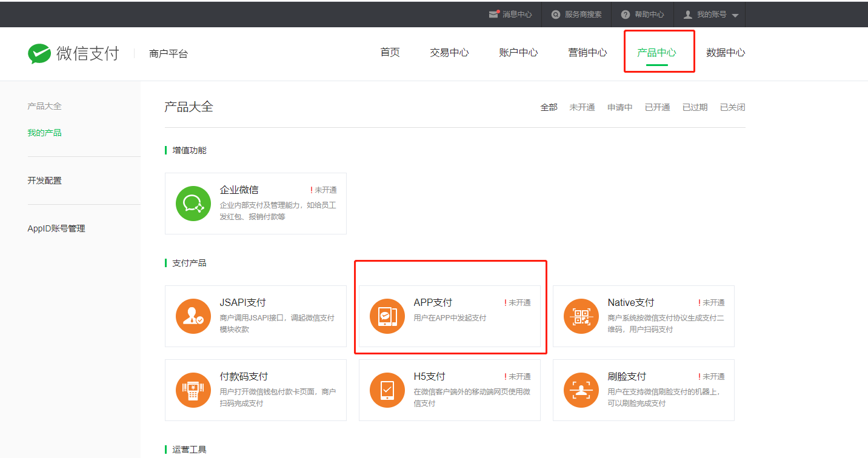
Task: Click 增值功能 section heading
Action: click(189, 150)
